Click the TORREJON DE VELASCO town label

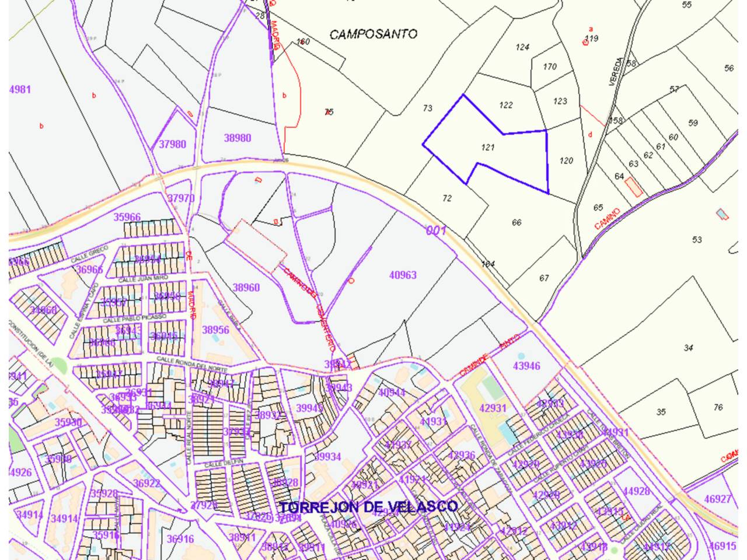(368, 506)
